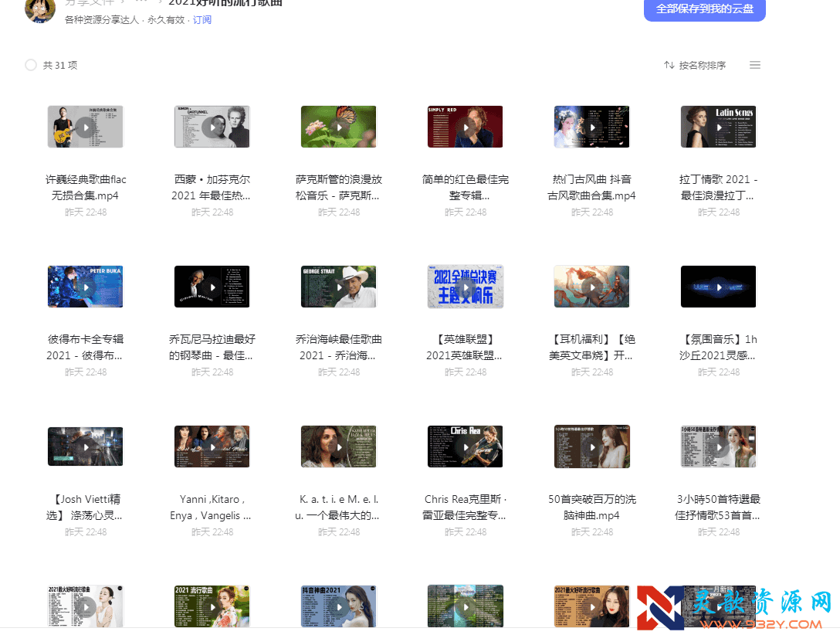The height and width of the screenshot is (635, 840).
Task: Play the Katie Melua thumbnail
Action: tap(339, 447)
